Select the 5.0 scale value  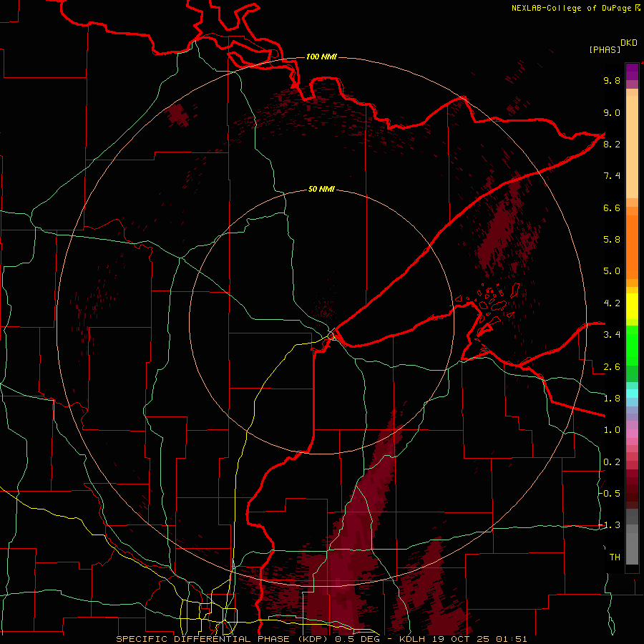612,271
